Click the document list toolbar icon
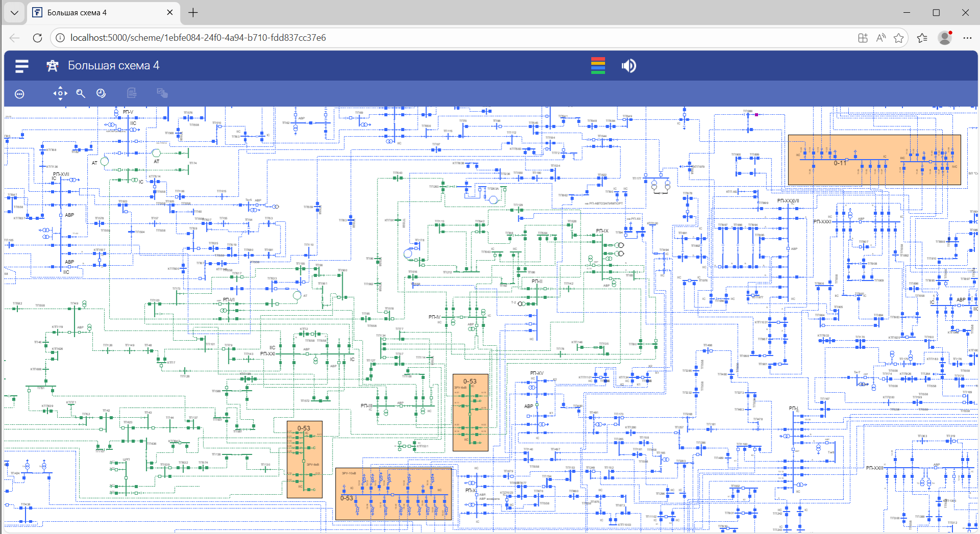This screenshot has height=534, width=980. (x=132, y=93)
